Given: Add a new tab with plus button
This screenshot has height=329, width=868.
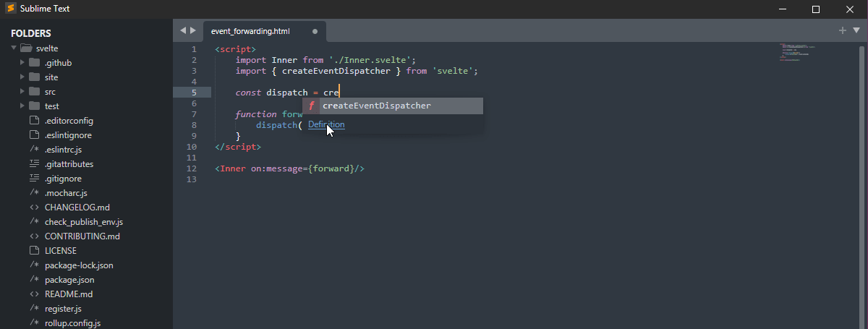Looking at the screenshot, I should (843, 30).
